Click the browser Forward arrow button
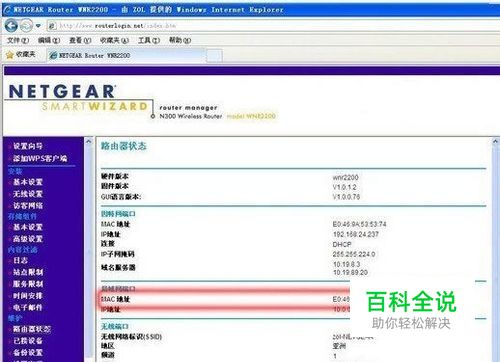The image size is (500, 362). click(27, 26)
